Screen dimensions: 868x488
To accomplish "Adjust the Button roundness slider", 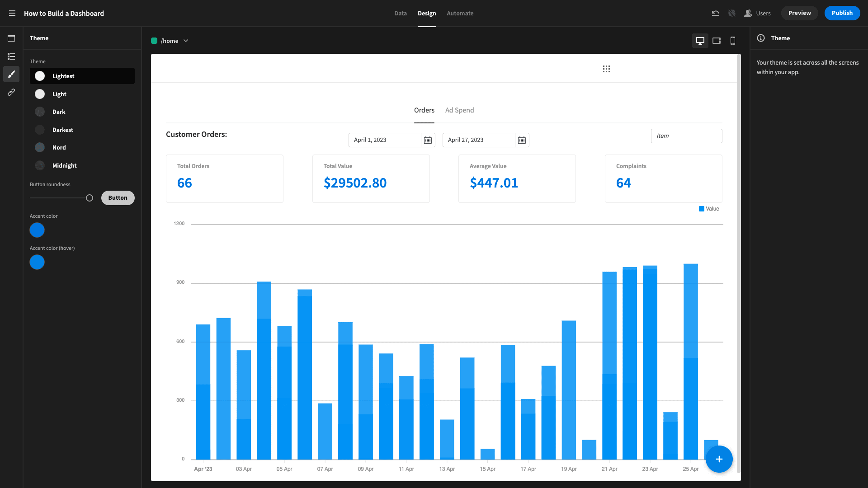I will (90, 198).
